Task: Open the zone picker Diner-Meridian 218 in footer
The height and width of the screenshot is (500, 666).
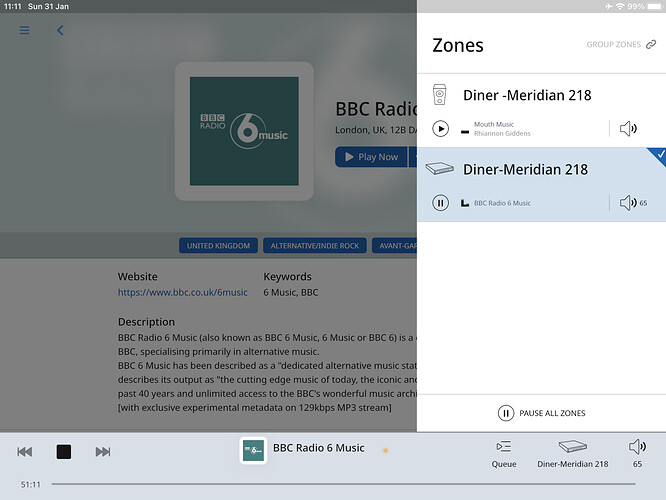Action: pos(573,454)
